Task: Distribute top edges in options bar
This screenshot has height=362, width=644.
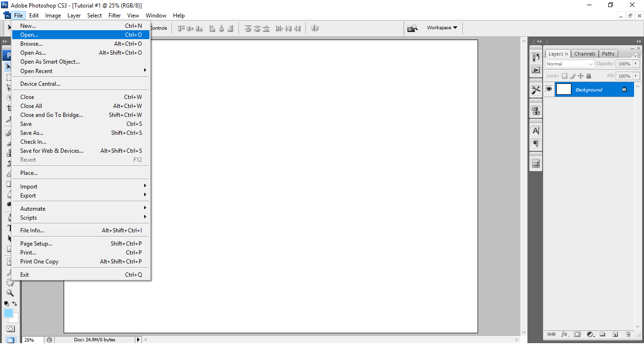Action: pyautogui.click(x=248, y=28)
